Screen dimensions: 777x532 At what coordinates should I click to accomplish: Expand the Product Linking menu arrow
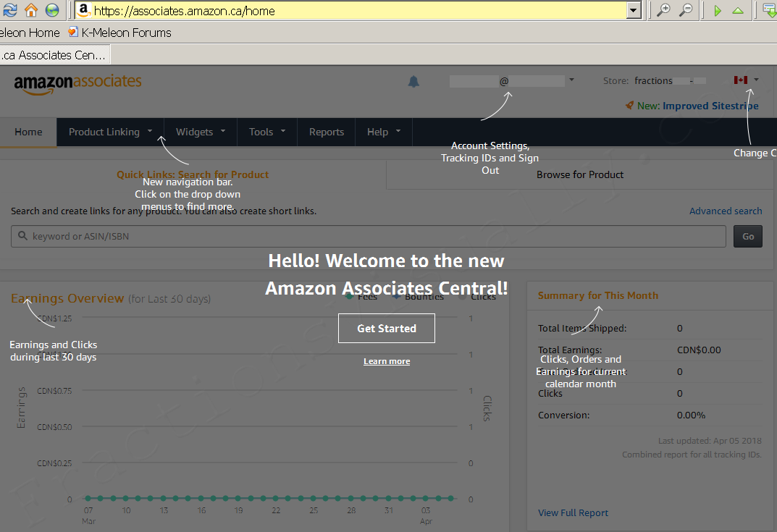click(150, 131)
